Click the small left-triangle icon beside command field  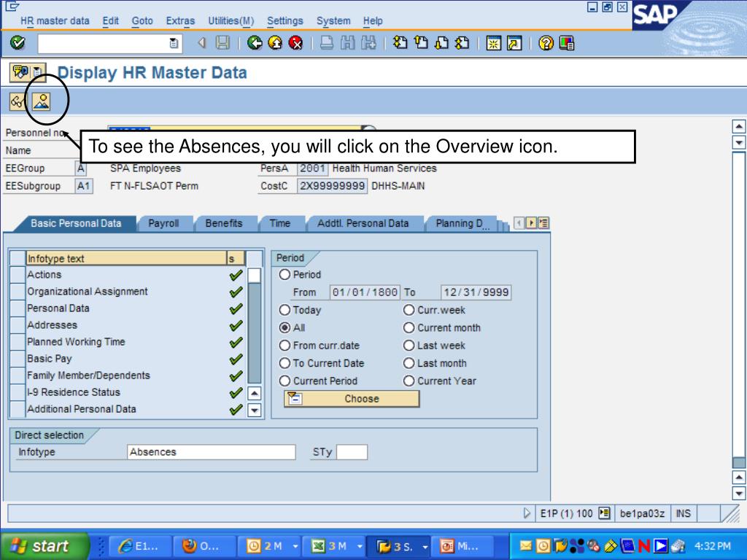(x=201, y=43)
